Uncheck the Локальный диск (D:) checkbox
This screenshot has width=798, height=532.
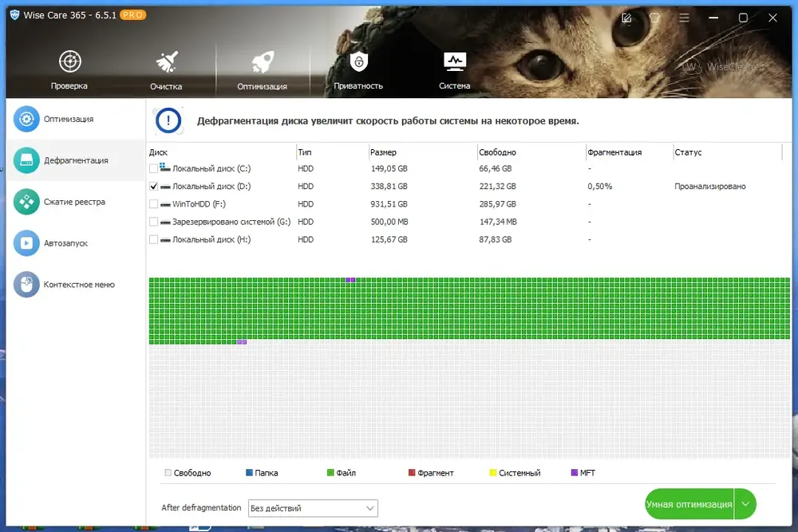pyautogui.click(x=153, y=186)
